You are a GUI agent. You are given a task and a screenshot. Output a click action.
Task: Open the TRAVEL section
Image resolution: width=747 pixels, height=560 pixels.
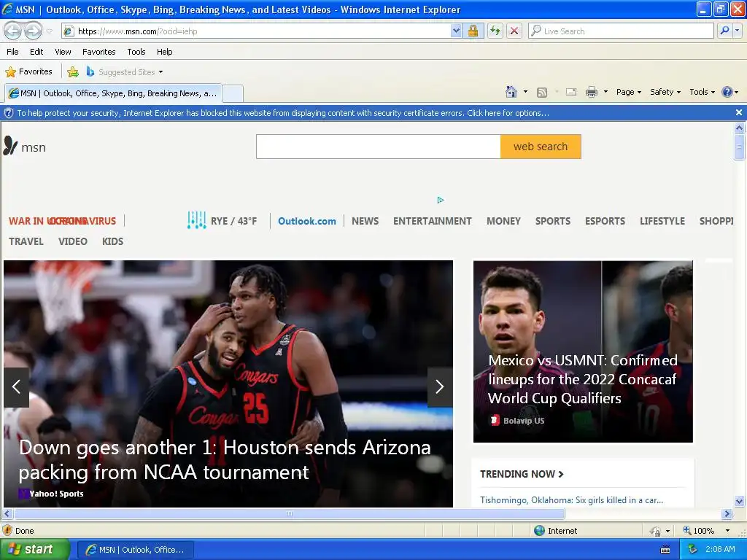pos(26,241)
